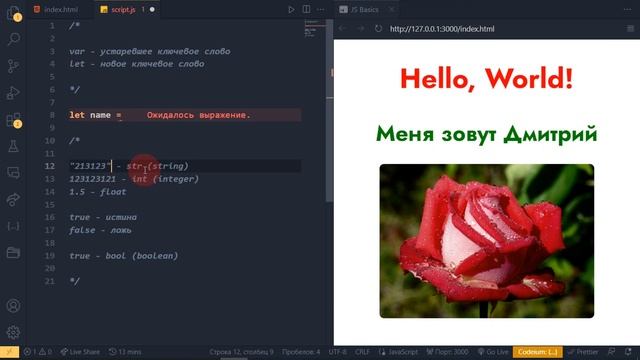The width and height of the screenshot is (640, 360).
Task: Click the editor minimap
Action: tap(314, 29)
